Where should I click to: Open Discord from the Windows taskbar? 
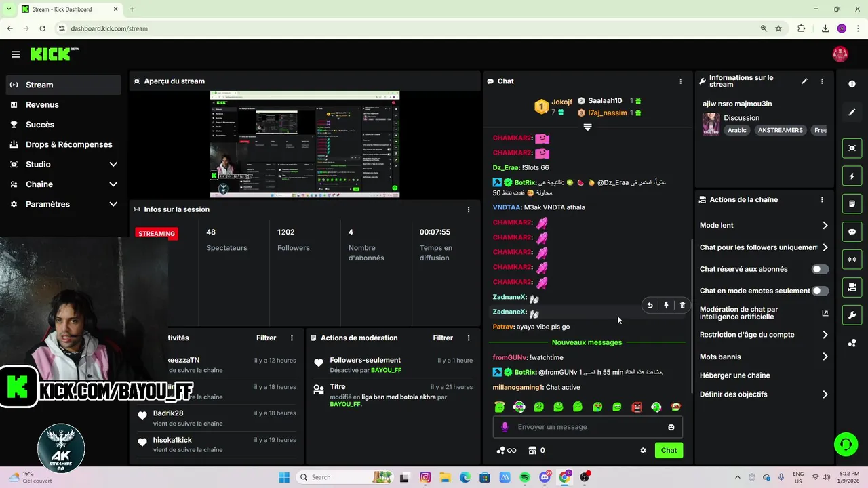tap(545, 477)
